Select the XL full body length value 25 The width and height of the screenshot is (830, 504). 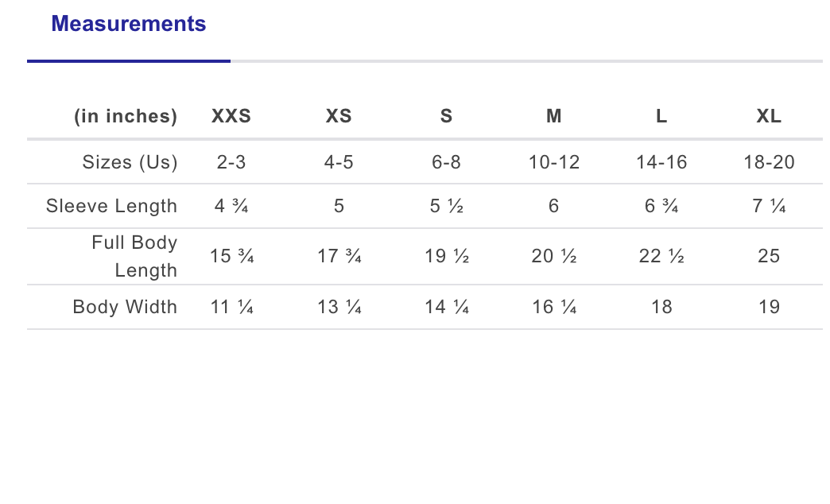tap(769, 256)
